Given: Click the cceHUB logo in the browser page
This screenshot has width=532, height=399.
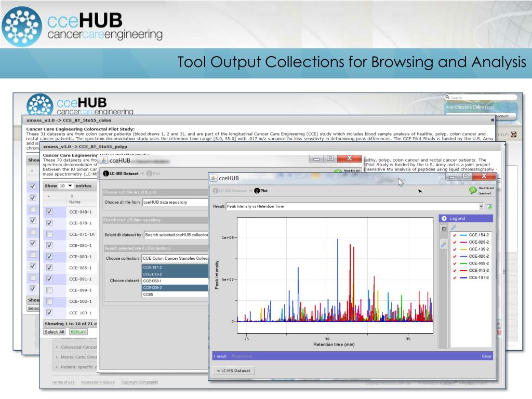Looking at the screenshot, I should [x=80, y=104].
